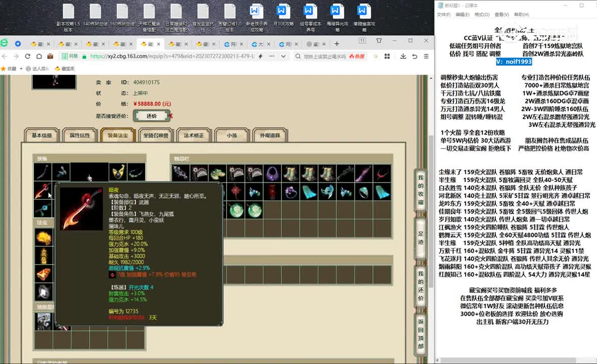The width and height of the screenshot is (597, 364).
Task: Select desktop file 140炼狱总结
Action: pos(95,15)
